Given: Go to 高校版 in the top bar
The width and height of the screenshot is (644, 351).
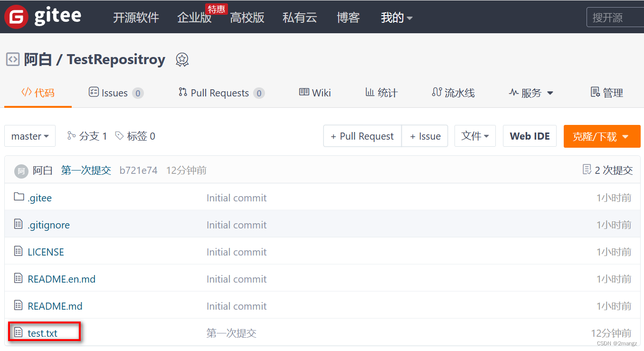Looking at the screenshot, I should (x=247, y=18).
